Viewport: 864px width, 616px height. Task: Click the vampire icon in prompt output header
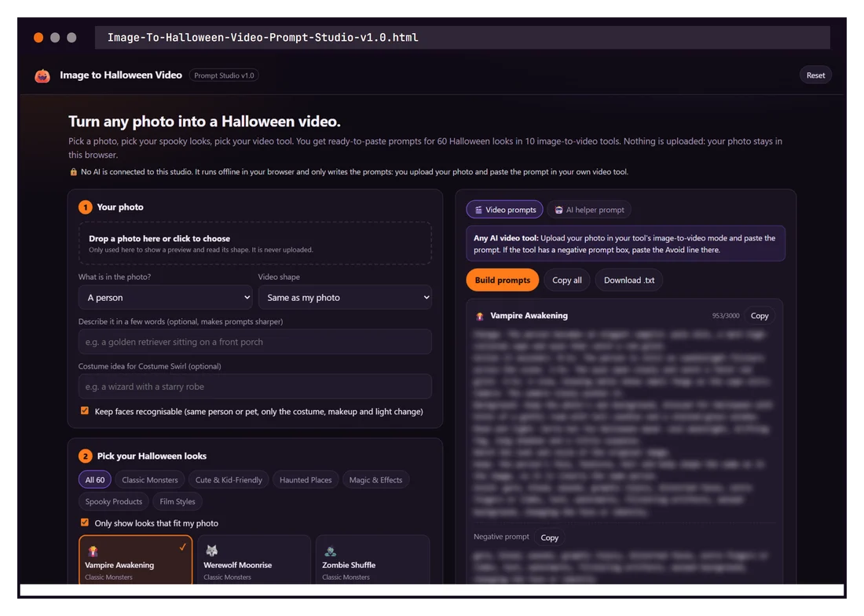click(x=479, y=317)
